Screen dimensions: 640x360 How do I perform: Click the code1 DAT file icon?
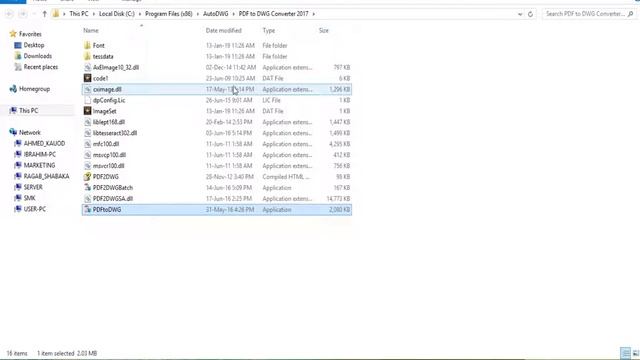(87, 78)
